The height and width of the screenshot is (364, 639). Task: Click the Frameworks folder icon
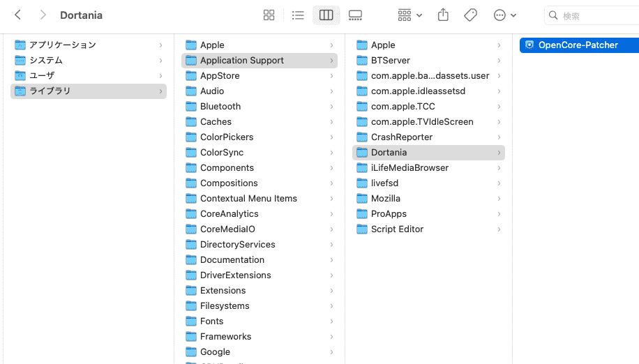tap(190, 336)
